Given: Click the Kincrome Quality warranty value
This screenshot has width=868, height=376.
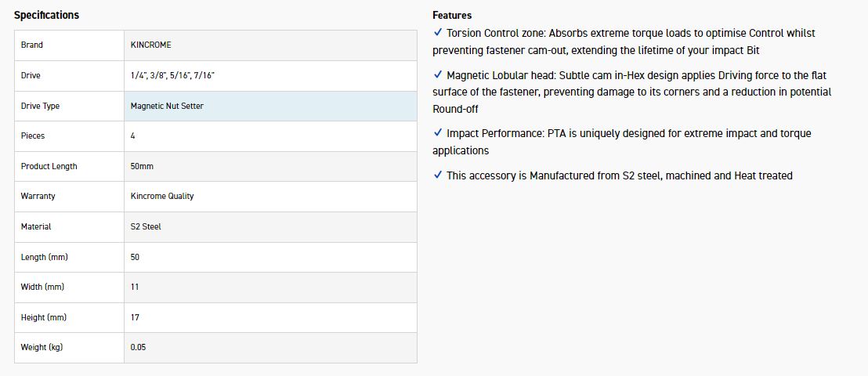Looking at the screenshot, I should pos(162,197).
